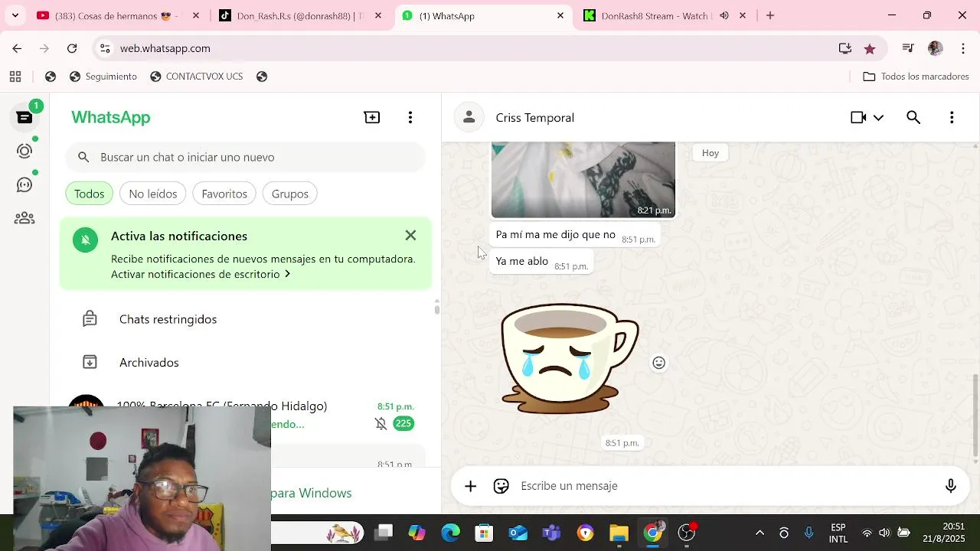This screenshot has height=551, width=980.
Task: Open the image sent at 8:21 p.m.
Action: (583, 180)
